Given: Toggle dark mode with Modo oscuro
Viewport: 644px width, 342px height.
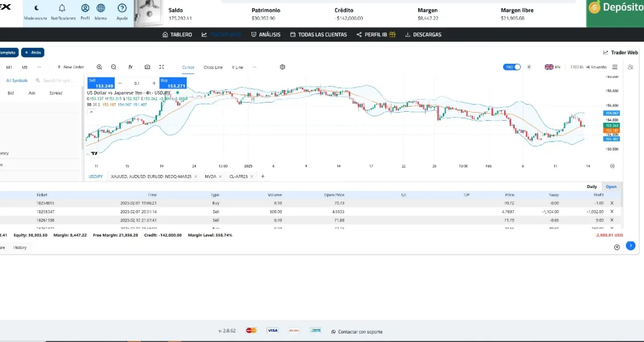Looking at the screenshot, I should (36, 9).
